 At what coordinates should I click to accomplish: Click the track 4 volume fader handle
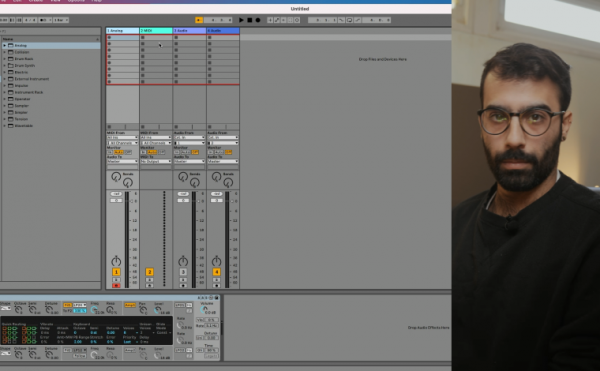coord(232,201)
